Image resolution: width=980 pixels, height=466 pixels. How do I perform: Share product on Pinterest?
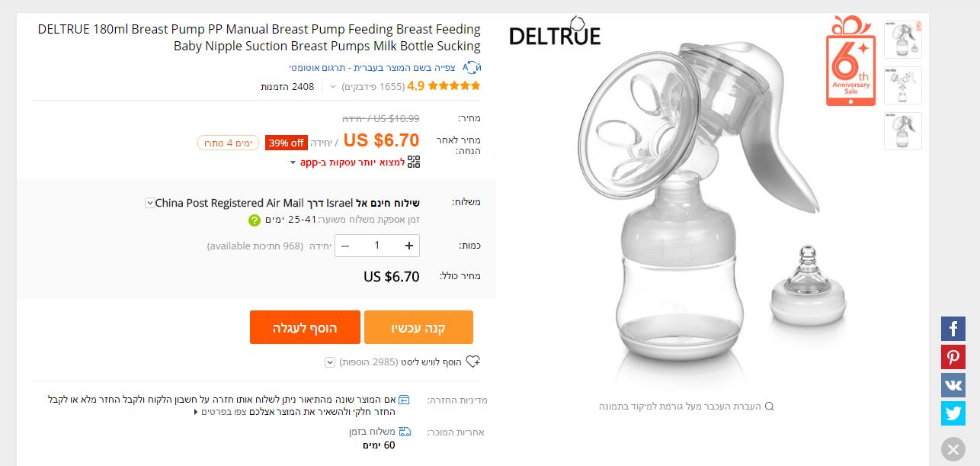coord(953,357)
